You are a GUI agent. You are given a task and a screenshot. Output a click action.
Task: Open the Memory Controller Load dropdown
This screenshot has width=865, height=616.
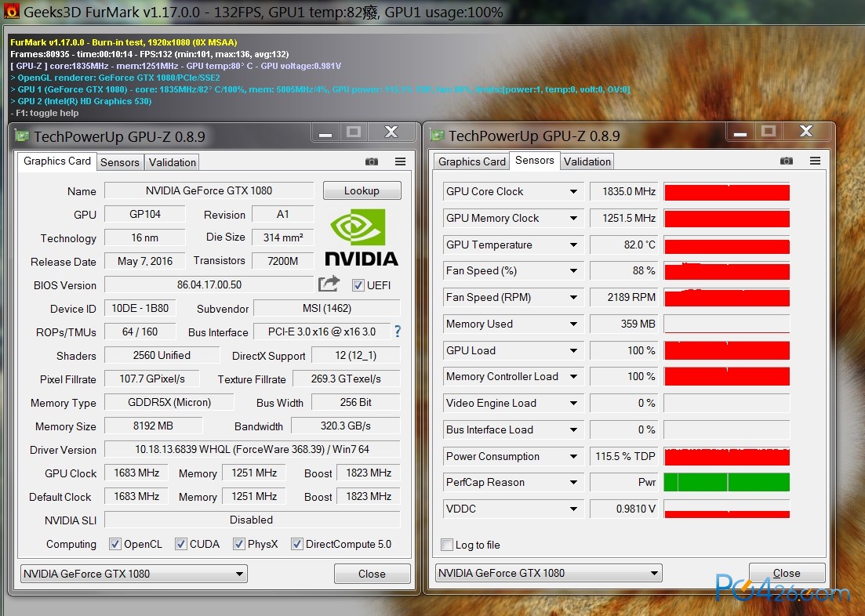pyautogui.click(x=574, y=377)
